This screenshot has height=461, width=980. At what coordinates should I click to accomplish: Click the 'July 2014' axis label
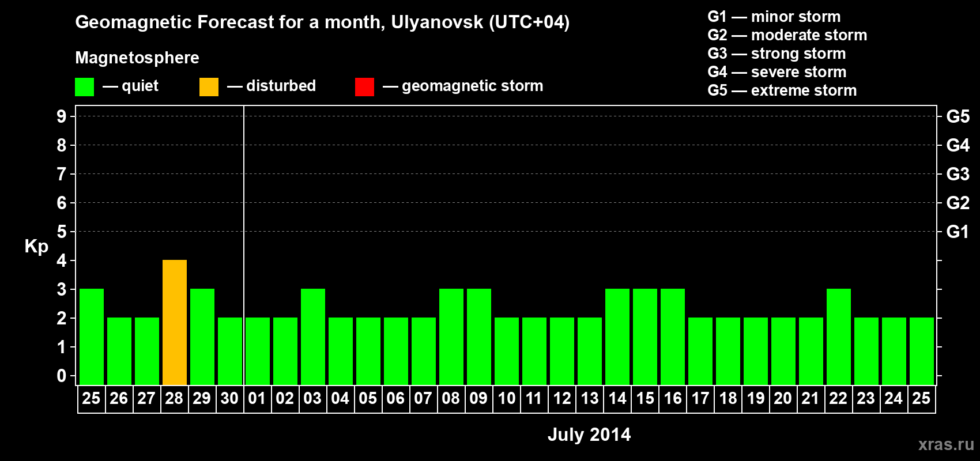589,434
